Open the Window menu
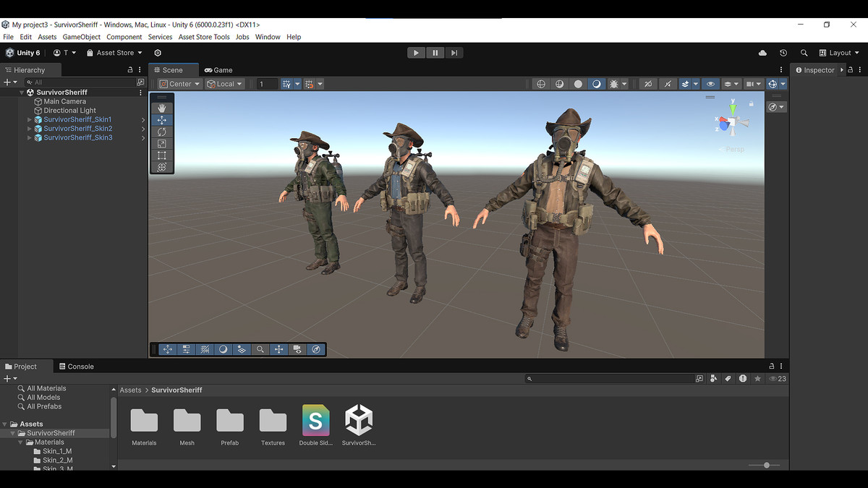The image size is (868, 488). pos(268,37)
